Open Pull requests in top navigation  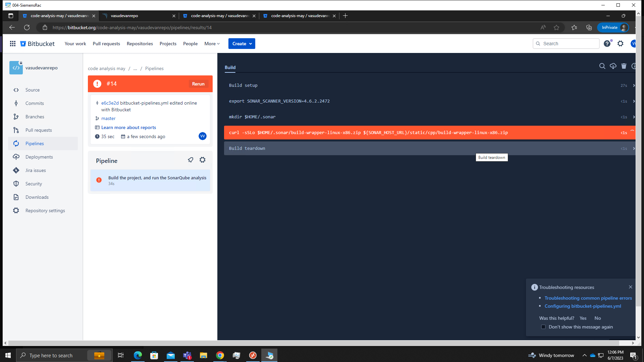(x=106, y=44)
